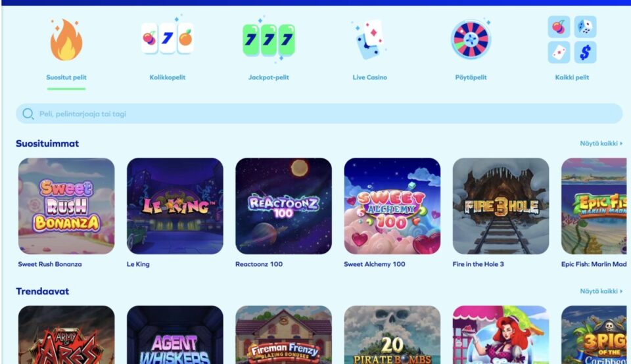Open the Agent Whiskers trending game
The image size is (631, 364).
point(175,334)
